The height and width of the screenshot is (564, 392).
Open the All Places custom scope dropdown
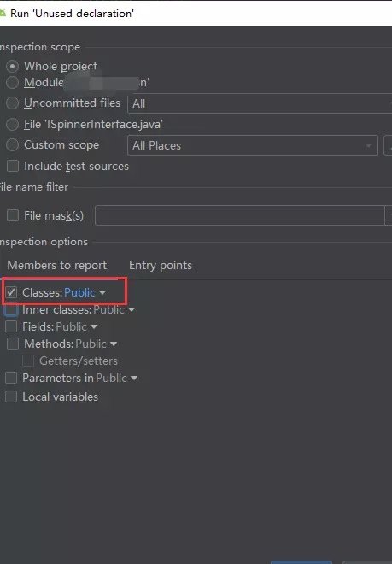[253, 145]
